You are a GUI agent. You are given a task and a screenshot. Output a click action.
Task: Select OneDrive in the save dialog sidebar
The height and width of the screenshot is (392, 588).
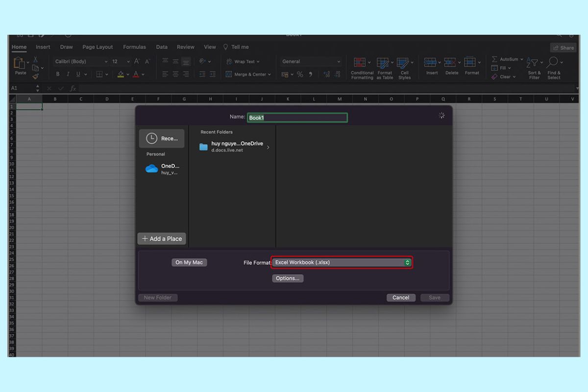tap(162, 169)
